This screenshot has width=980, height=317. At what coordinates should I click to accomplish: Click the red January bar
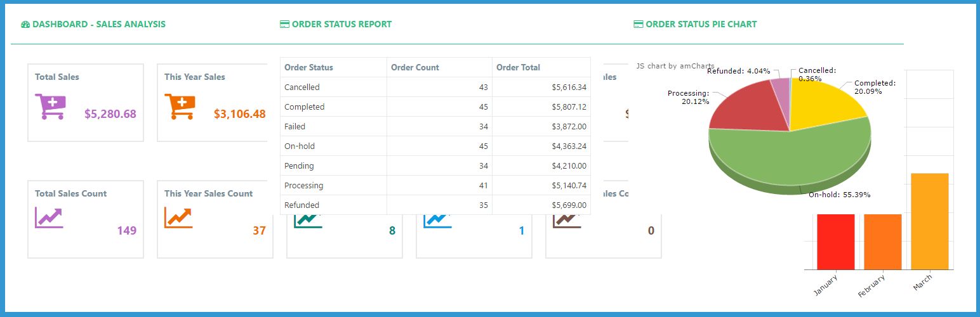(x=835, y=242)
